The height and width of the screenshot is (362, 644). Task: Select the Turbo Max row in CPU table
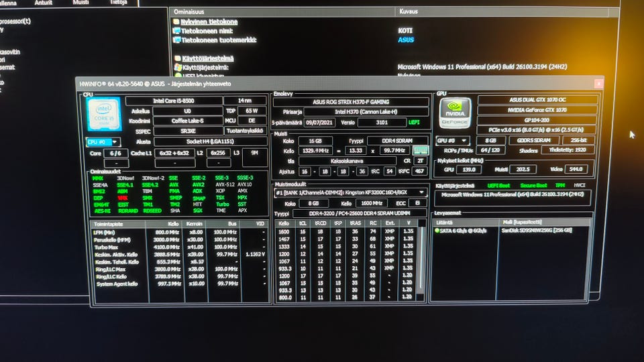click(x=180, y=247)
